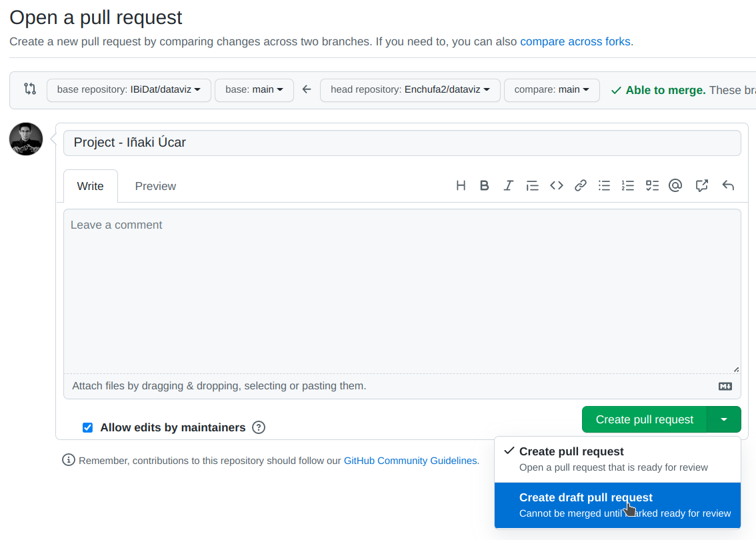Switch to the Preview tab
This screenshot has height=540, width=756.
pos(155,186)
